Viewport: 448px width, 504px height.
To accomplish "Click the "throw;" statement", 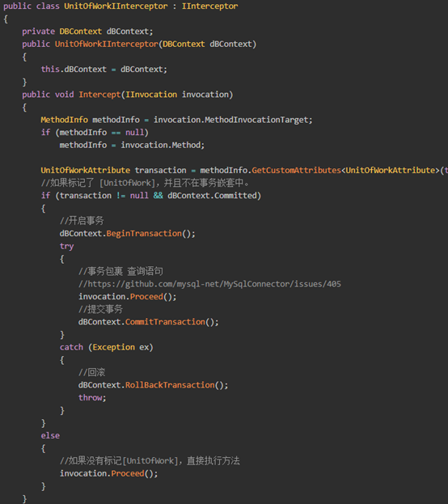I will tap(92, 397).
